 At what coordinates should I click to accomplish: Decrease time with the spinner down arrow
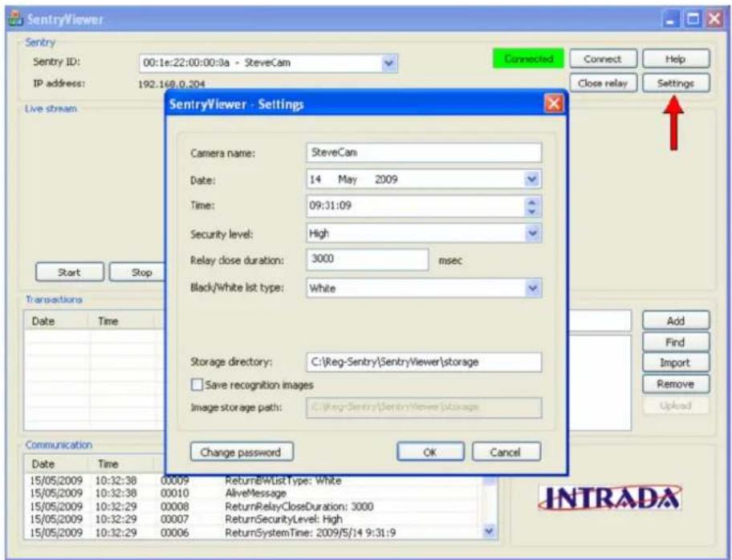(x=531, y=211)
